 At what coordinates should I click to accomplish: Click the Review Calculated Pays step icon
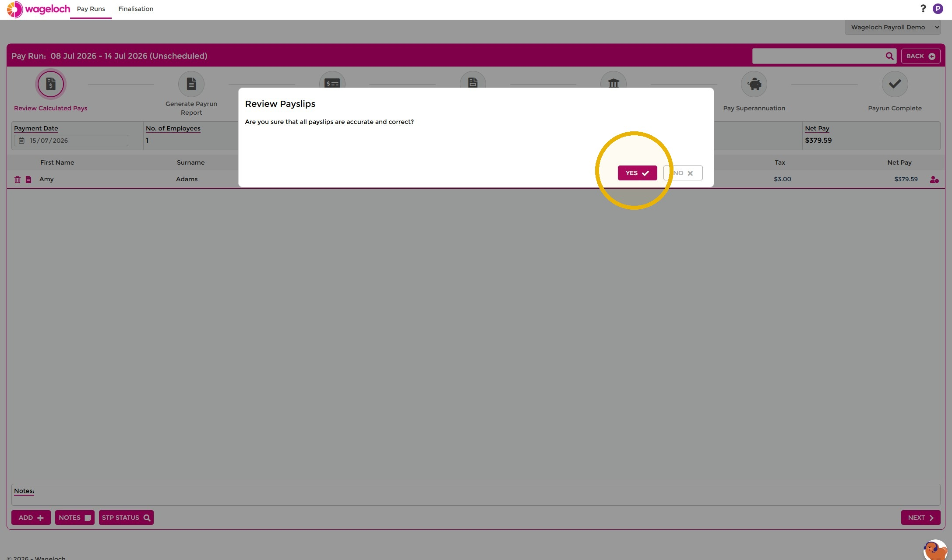point(51,84)
